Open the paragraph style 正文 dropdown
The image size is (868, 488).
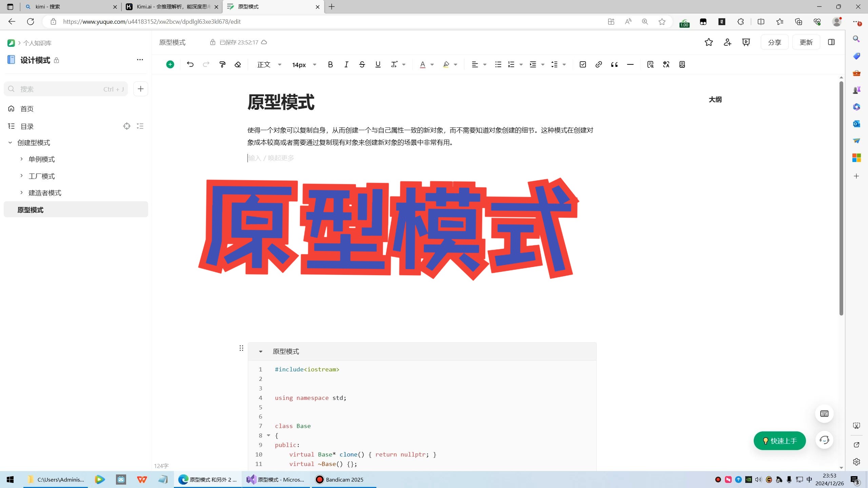[270, 64]
